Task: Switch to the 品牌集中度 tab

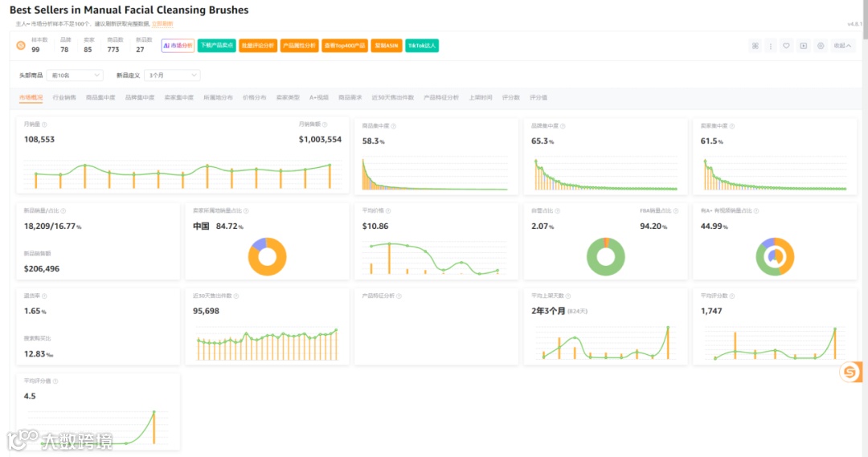Action: coord(140,97)
